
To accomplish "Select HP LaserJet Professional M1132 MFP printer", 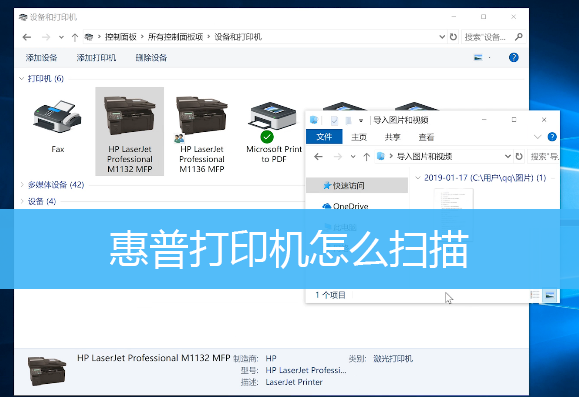I will point(130,131).
